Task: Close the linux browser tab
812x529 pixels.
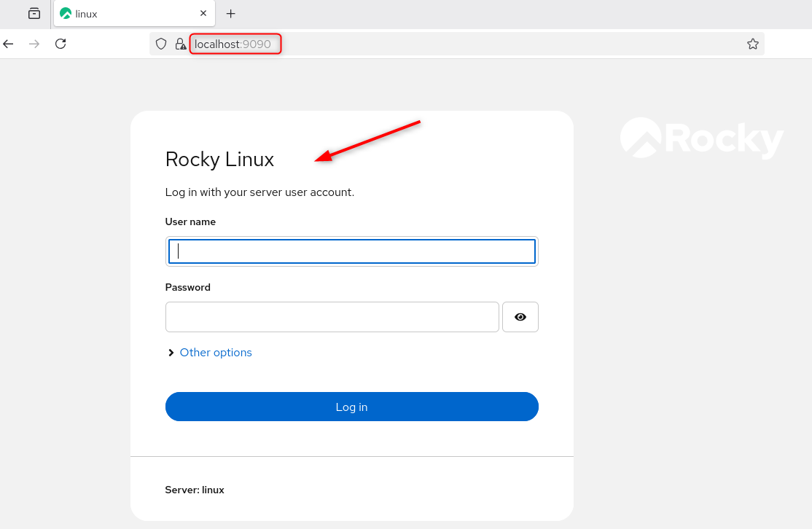Action: point(203,13)
